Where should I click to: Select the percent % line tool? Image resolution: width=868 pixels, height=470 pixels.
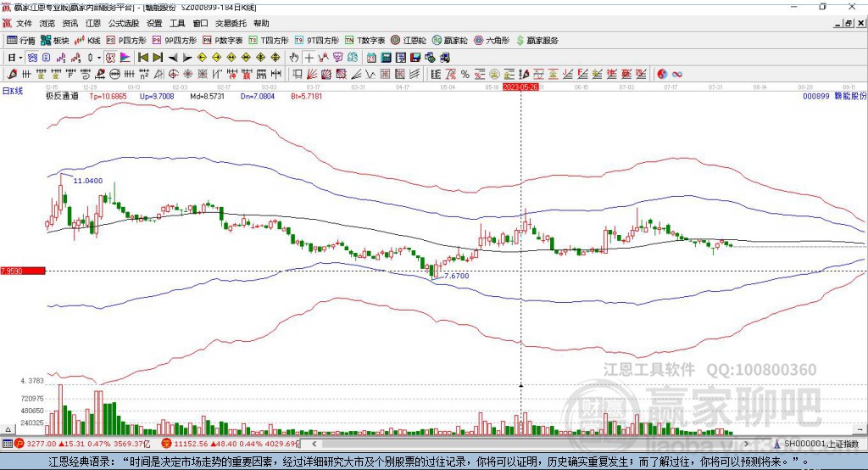pos(465,75)
